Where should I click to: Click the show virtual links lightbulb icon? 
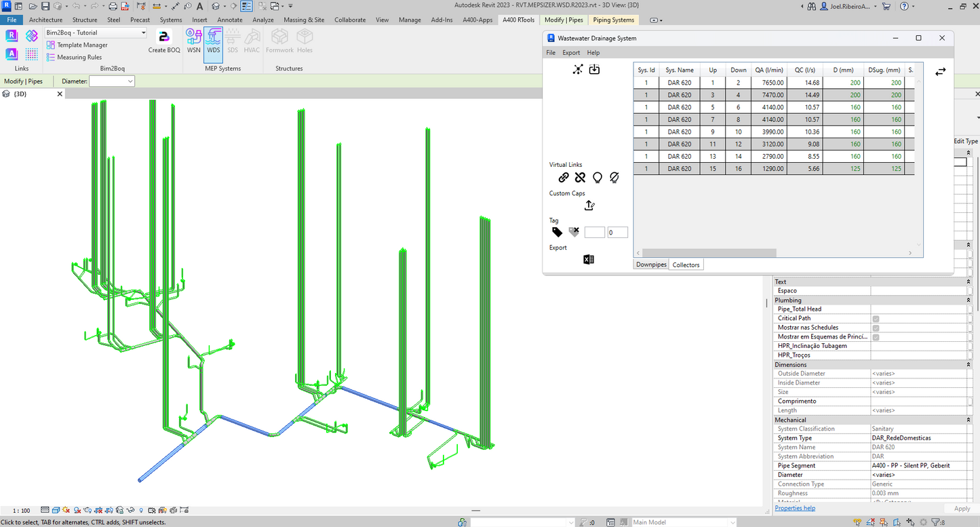tap(597, 178)
